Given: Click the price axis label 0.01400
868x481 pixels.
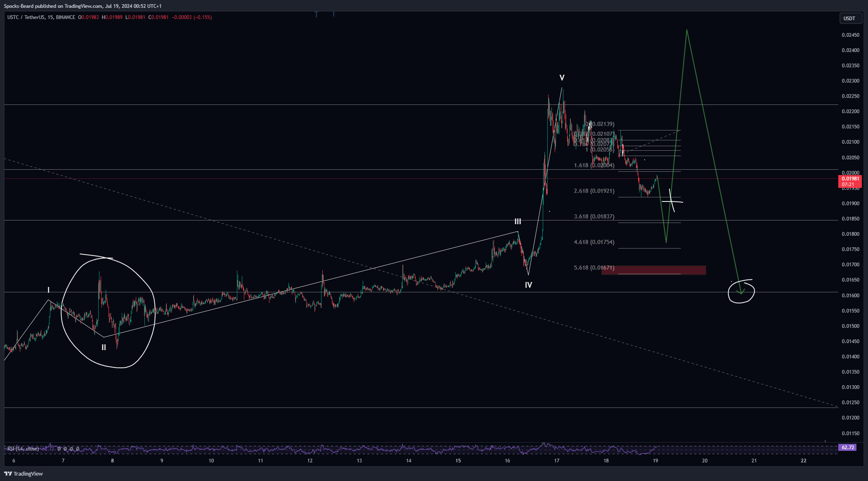Looking at the screenshot, I should coord(851,357).
